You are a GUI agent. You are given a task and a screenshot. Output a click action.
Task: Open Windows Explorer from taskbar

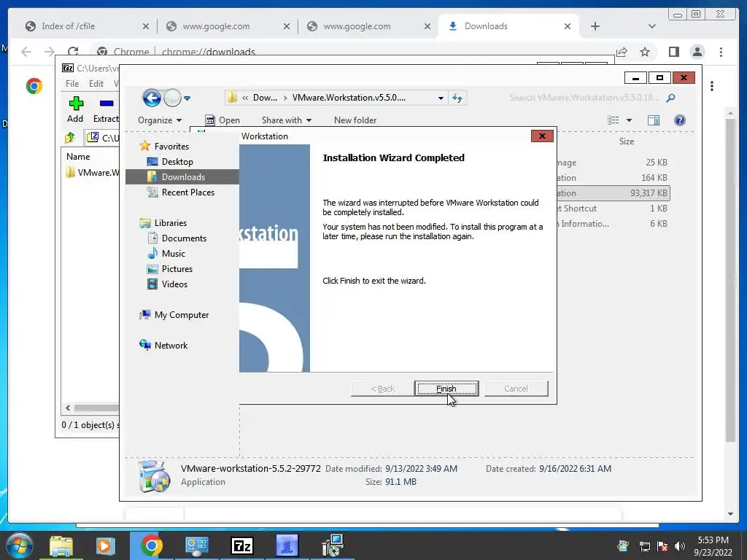tap(61, 545)
